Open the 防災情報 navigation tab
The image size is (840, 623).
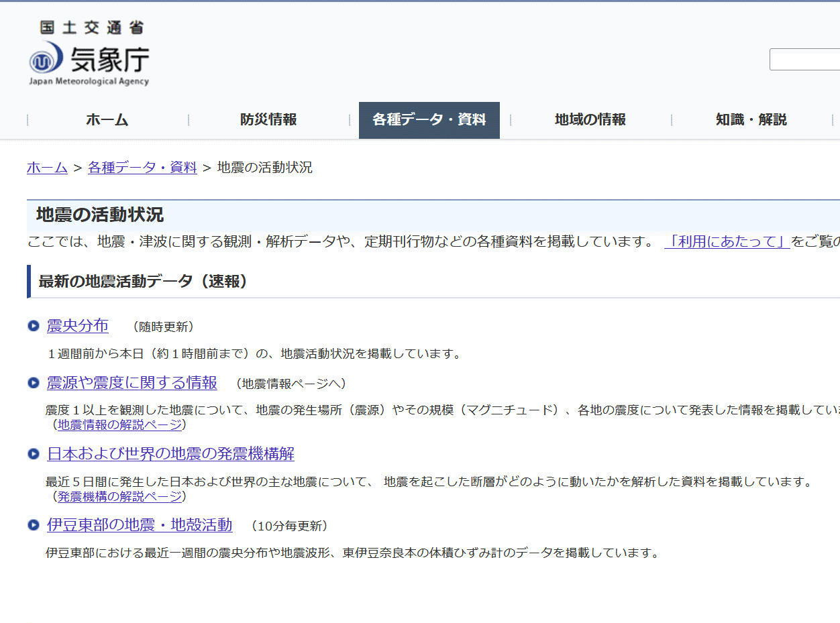pos(268,120)
